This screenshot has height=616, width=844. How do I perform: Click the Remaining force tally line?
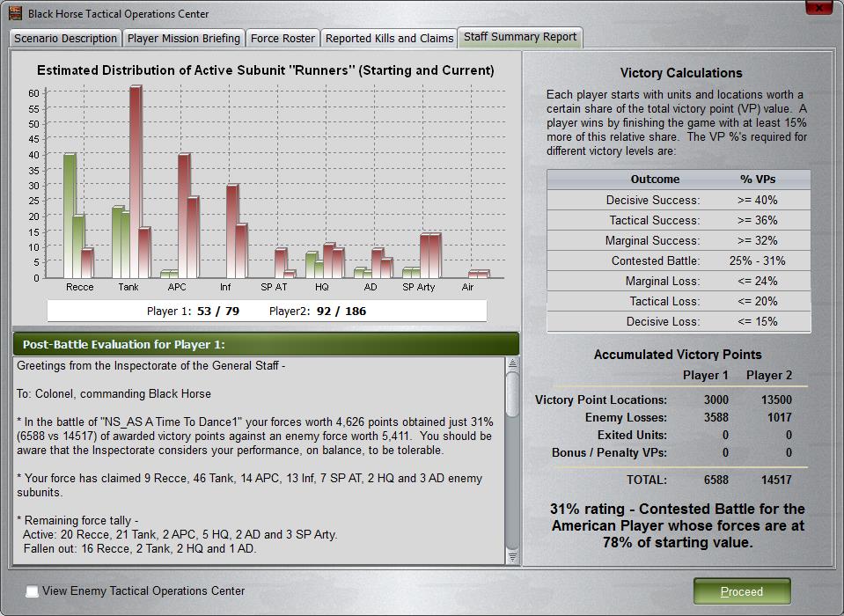click(x=77, y=521)
